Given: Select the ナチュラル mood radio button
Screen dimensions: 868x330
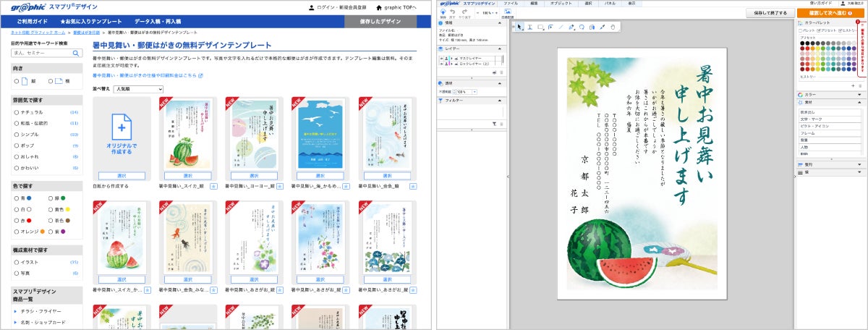Looking at the screenshot, I should pyautogui.click(x=15, y=112).
